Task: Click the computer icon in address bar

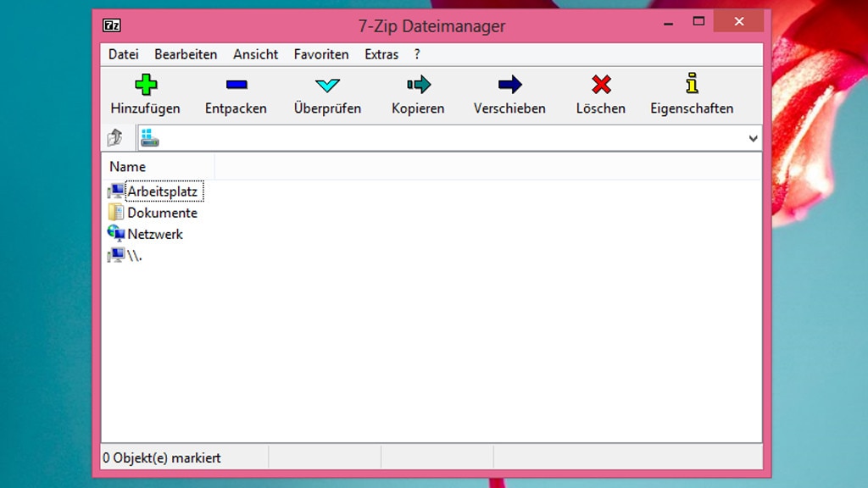Action: (x=149, y=138)
